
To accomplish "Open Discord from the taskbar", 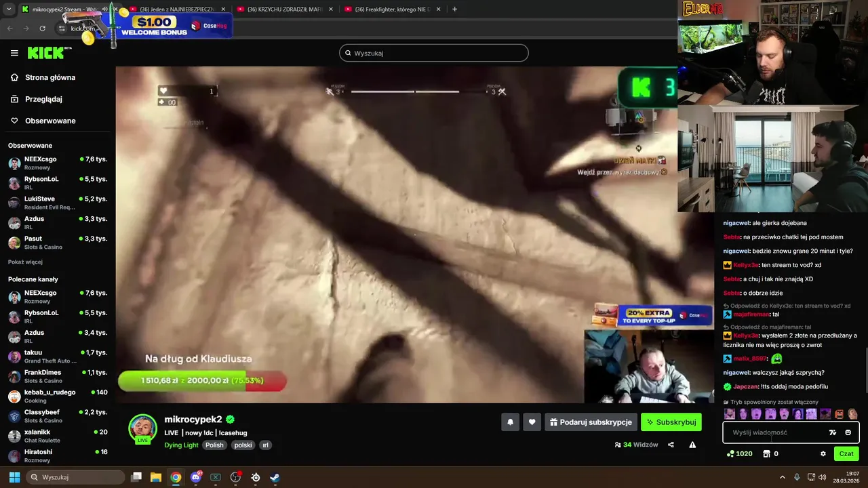I will coord(196,477).
